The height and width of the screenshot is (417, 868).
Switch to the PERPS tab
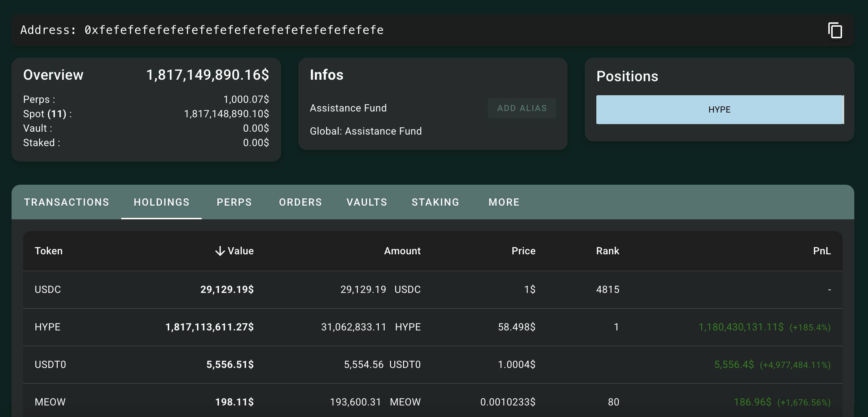pos(234,202)
